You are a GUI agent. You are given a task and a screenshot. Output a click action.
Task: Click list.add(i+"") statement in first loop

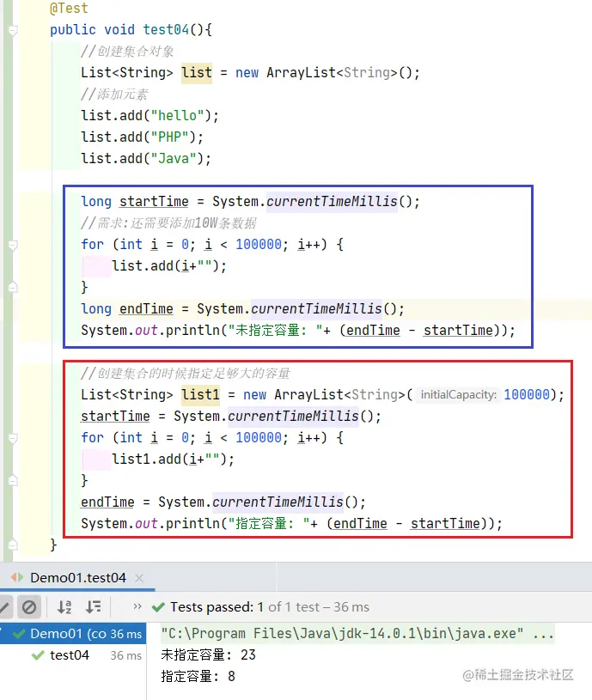click(169, 266)
